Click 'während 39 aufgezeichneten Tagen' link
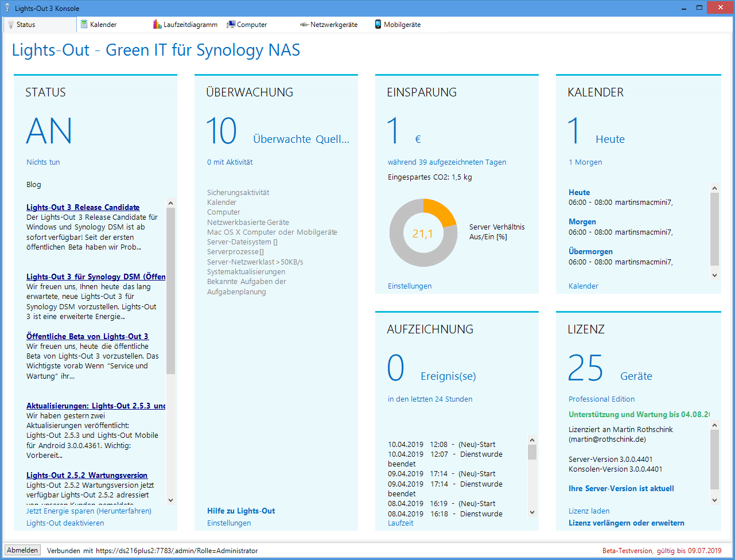735x560 pixels. pos(447,162)
